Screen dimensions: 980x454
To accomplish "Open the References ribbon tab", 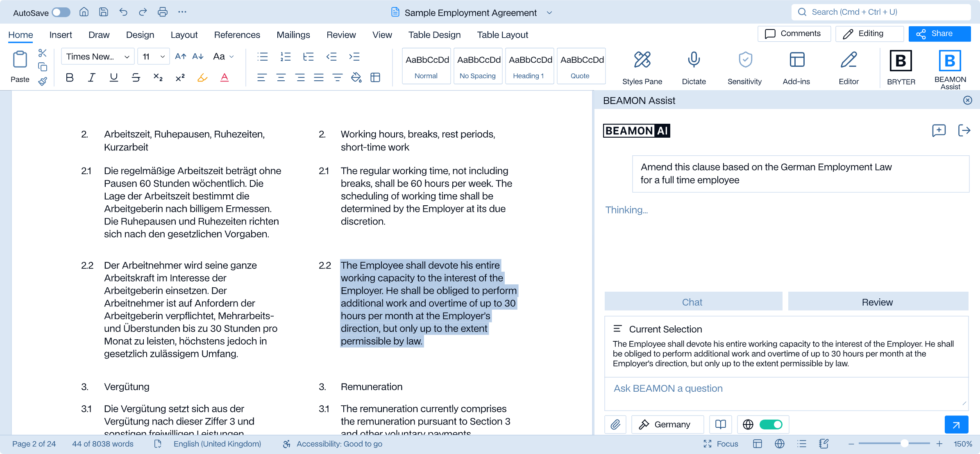I will tap(237, 35).
